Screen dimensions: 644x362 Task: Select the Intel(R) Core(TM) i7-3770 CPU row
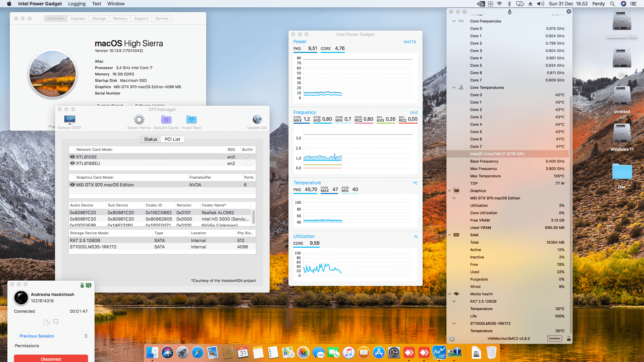click(x=507, y=154)
